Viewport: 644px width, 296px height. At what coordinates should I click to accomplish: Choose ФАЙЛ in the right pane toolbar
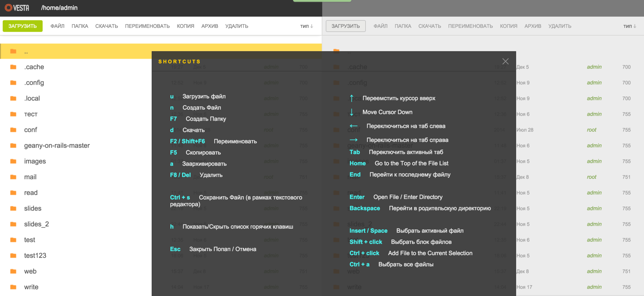pyautogui.click(x=380, y=26)
